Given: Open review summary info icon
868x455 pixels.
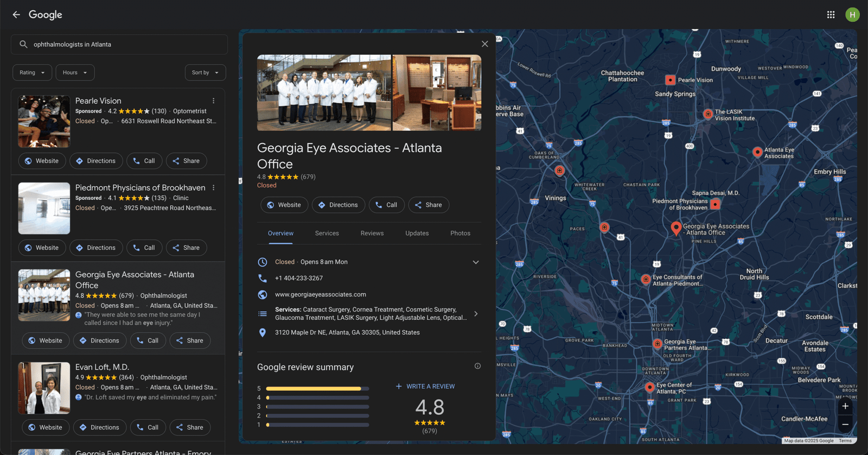Looking at the screenshot, I should [477, 366].
